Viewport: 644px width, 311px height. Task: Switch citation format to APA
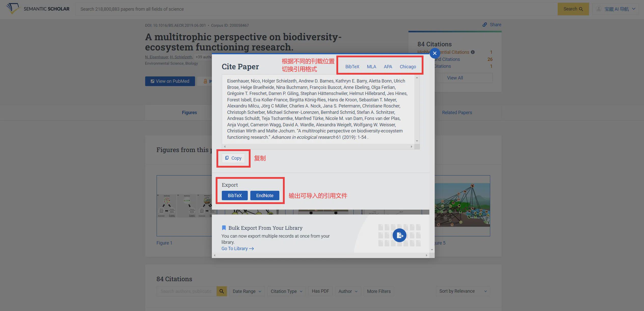(388, 66)
